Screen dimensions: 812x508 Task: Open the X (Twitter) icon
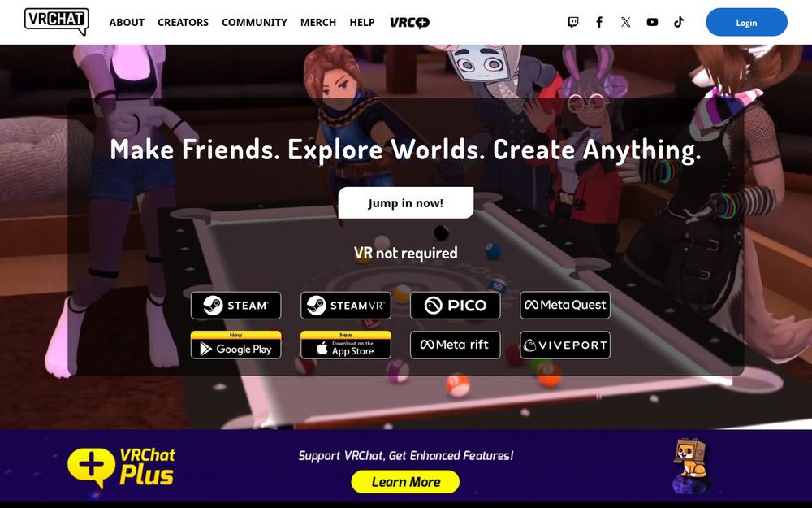[625, 22]
